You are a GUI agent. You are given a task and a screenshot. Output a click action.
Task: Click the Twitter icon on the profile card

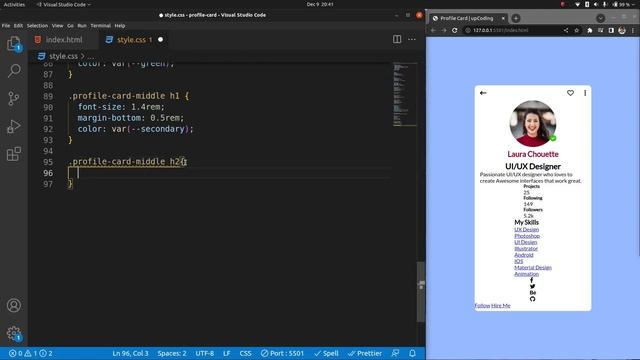coord(532,286)
